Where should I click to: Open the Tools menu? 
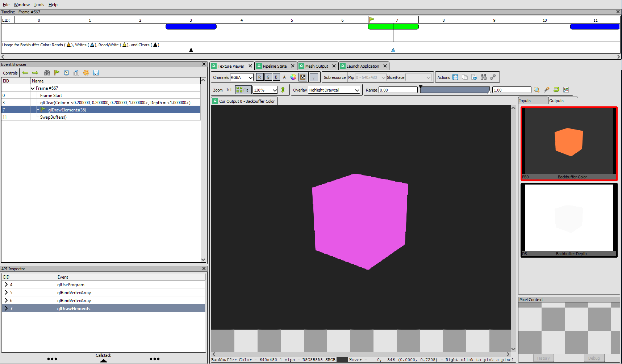point(39,5)
